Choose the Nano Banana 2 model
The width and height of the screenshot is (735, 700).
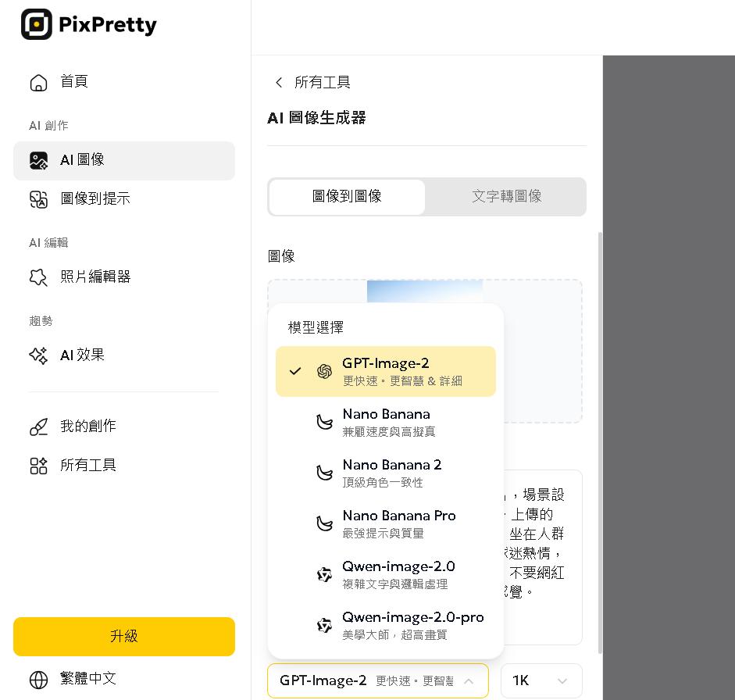click(x=386, y=473)
